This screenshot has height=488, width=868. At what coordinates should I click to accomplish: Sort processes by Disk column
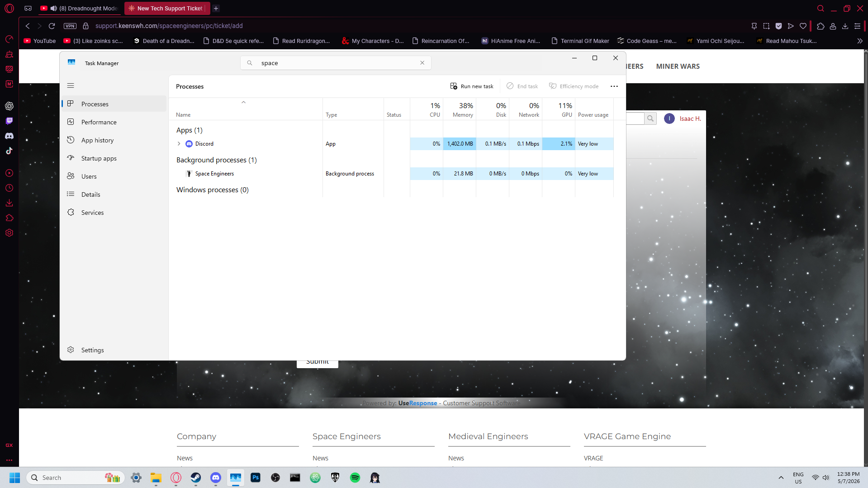tap(493, 109)
